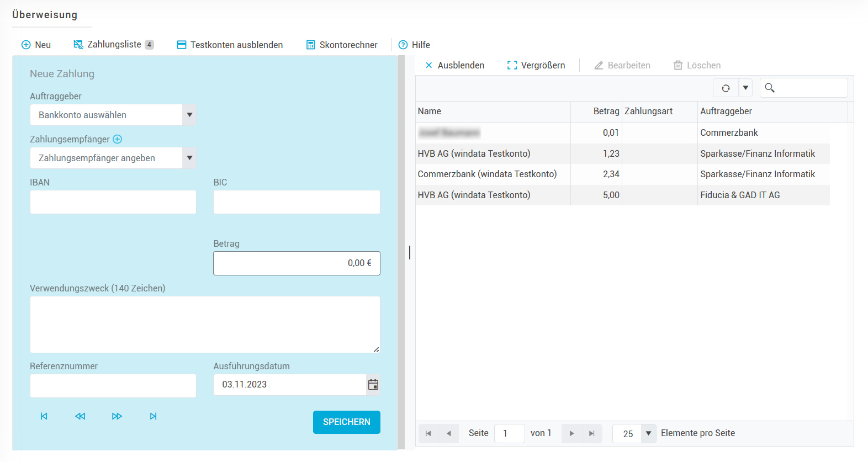Screen dimensions: 868x462
Task: Open the Hilfe menu
Action: 414,45
